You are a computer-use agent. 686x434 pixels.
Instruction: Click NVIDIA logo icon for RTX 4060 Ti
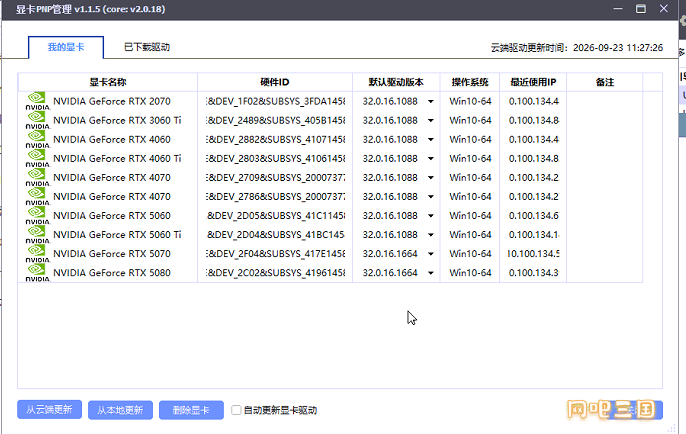click(x=38, y=158)
